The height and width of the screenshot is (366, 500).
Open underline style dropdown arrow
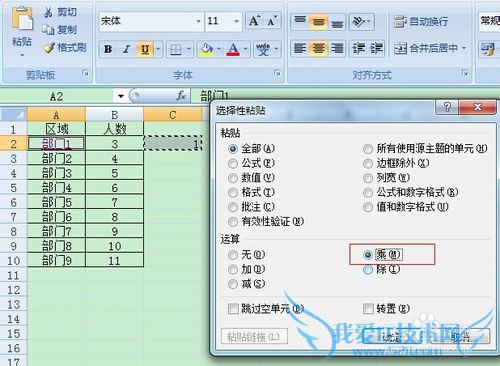(x=158, y=49)
